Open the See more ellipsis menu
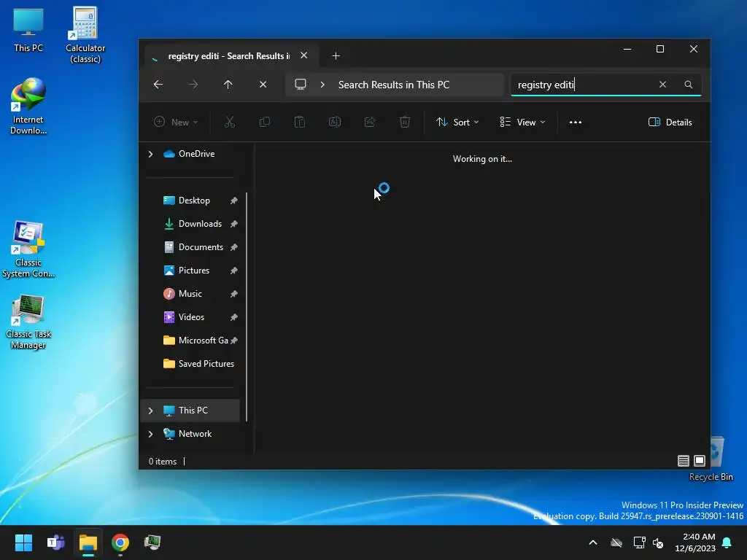The height and width of the screenshot is (560, 747). coord(576,122)
